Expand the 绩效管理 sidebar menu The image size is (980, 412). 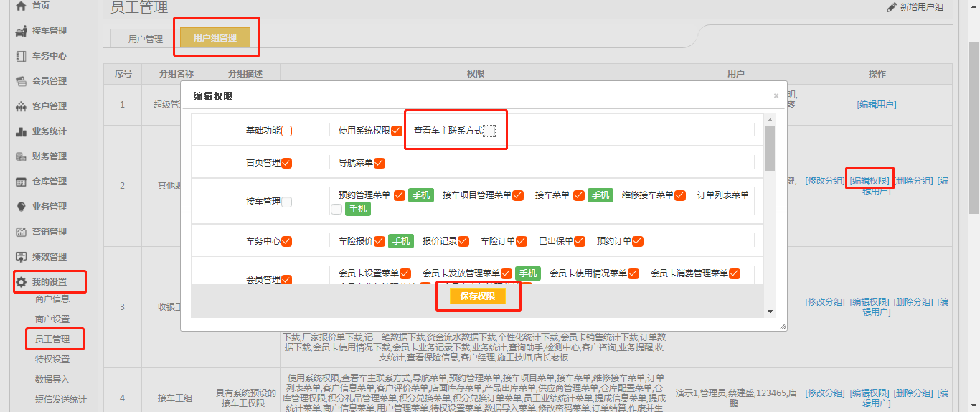pyautogui.click(x=49, y=257)
